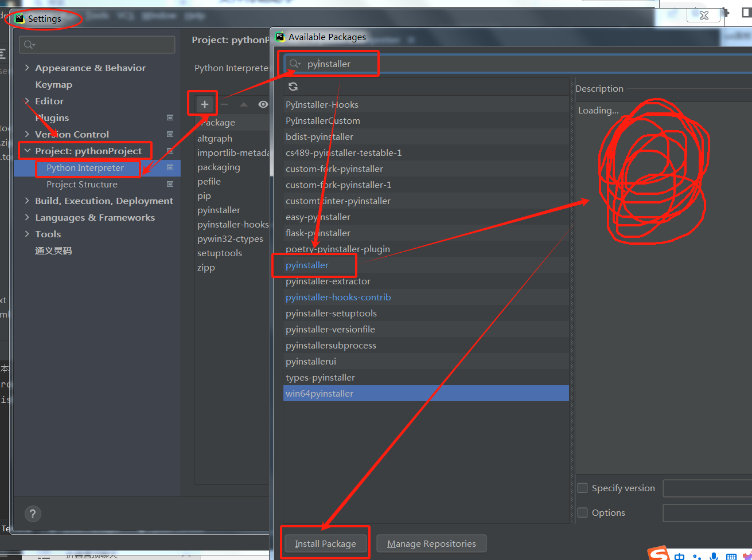
Task: Click the search magnifier icon in Available Packages
Action: point(294,64)
